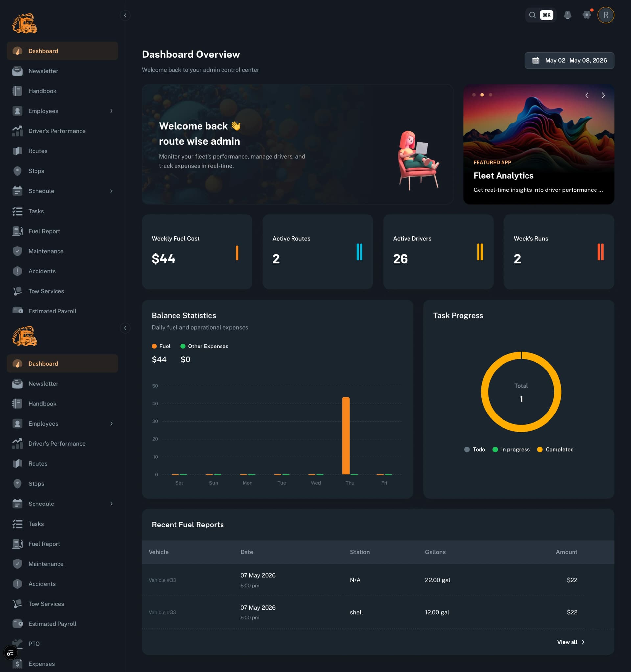
Task: Sort by the Amount column header
Action: click(x=566, y=552)
